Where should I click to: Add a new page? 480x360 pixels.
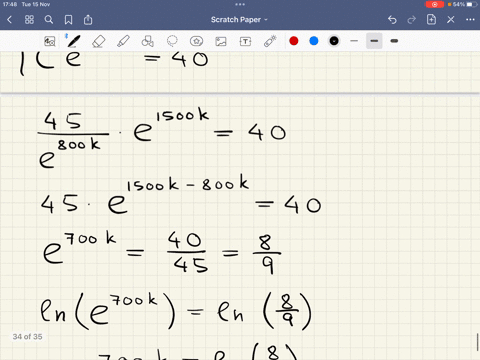[x=431, y=20]
